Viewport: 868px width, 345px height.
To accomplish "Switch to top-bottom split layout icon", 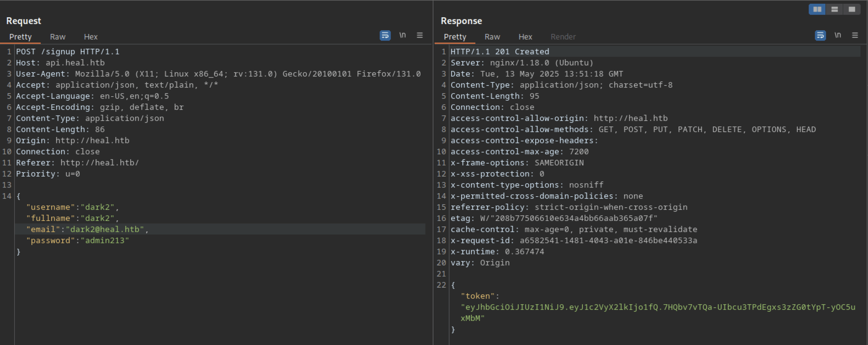I will coord(834,9).
